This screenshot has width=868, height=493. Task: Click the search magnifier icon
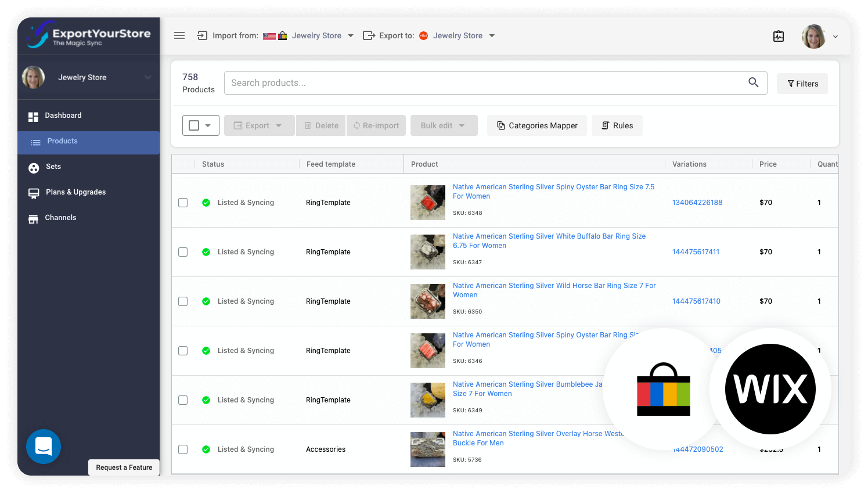(753, 82)
